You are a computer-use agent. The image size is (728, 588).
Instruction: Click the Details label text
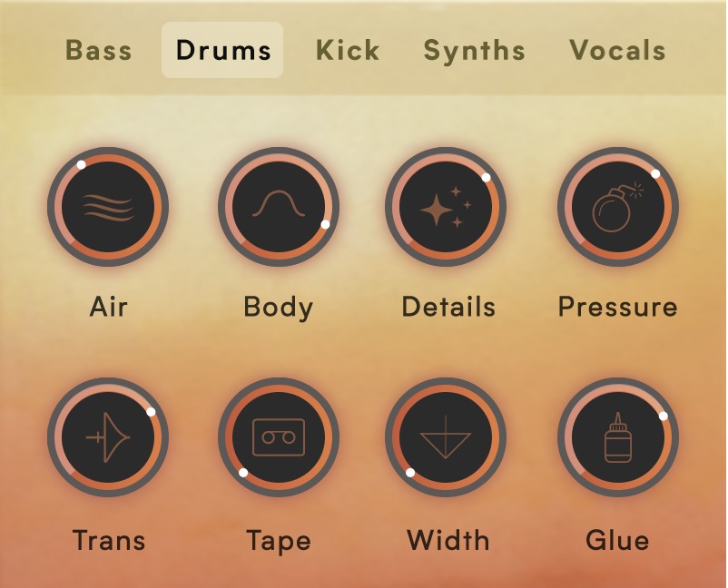pyautogui.click(x=448, y=307)
